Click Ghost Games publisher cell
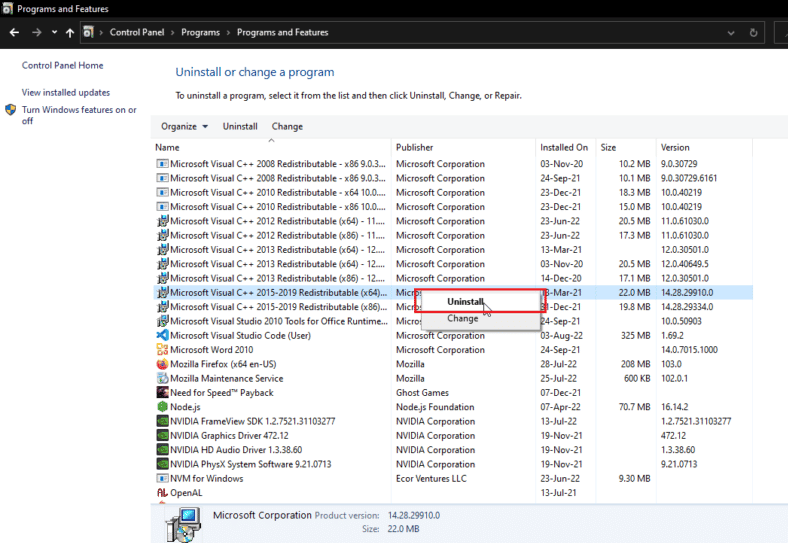This screenshot has width=788, height=543. [x=422, y=393]
